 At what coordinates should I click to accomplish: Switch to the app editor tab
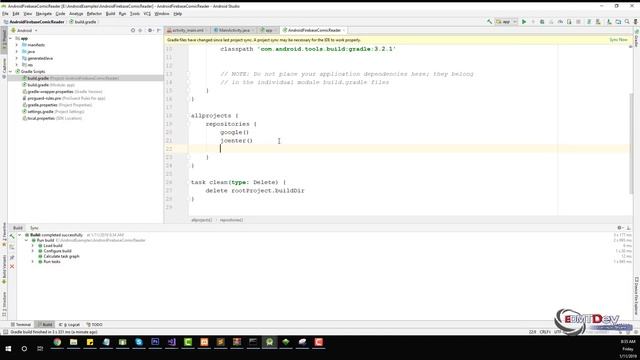269,30
